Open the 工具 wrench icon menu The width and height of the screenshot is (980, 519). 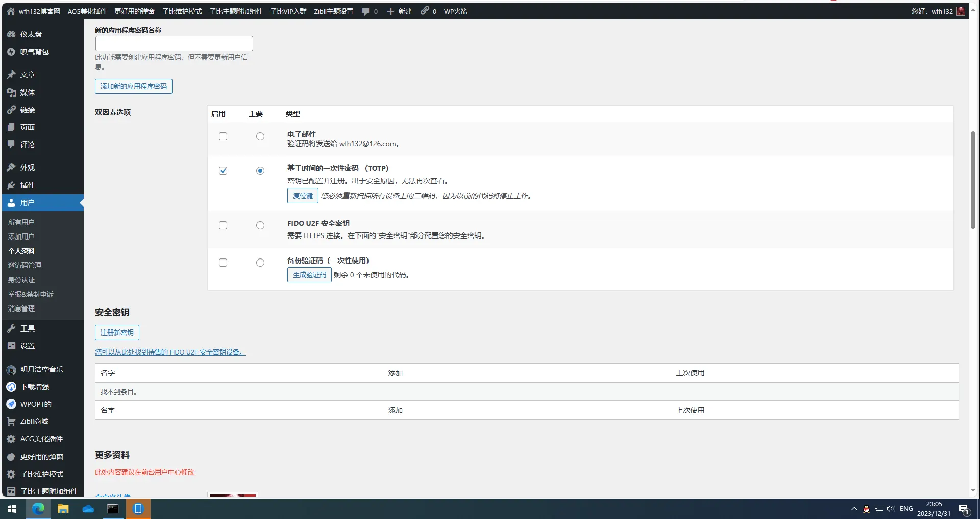coord(11,328)
